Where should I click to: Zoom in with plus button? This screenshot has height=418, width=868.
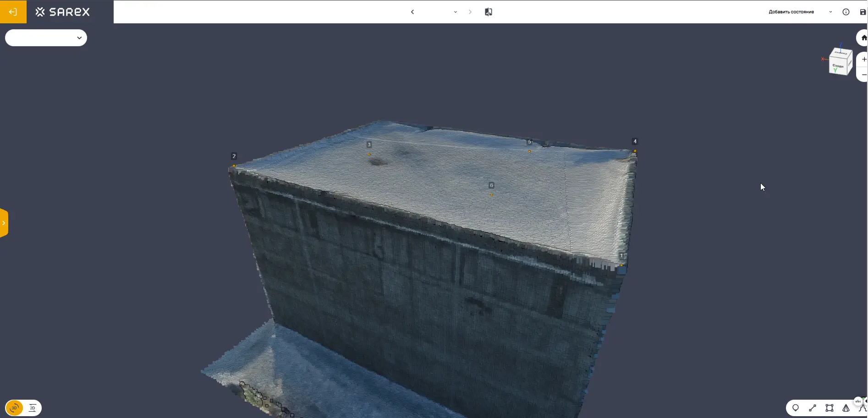pos(863,60)
